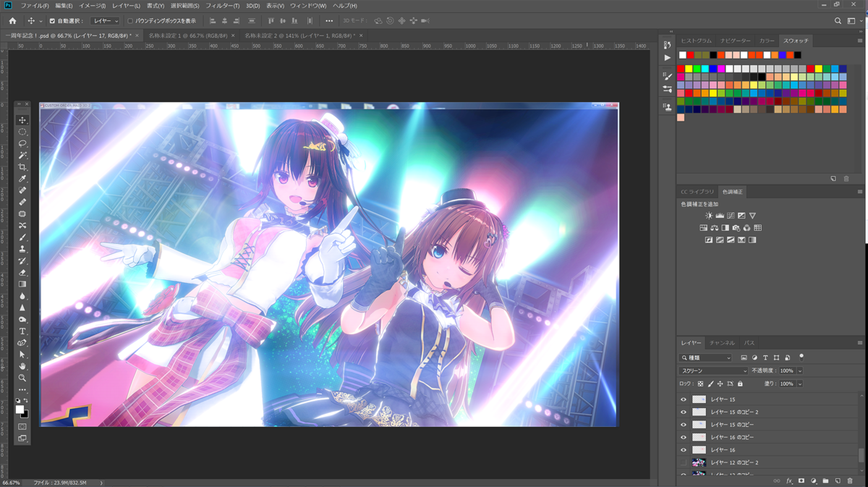Select the Path Selection arrow tool
Viewport: 868px width, 487px height.
point(22,355)
